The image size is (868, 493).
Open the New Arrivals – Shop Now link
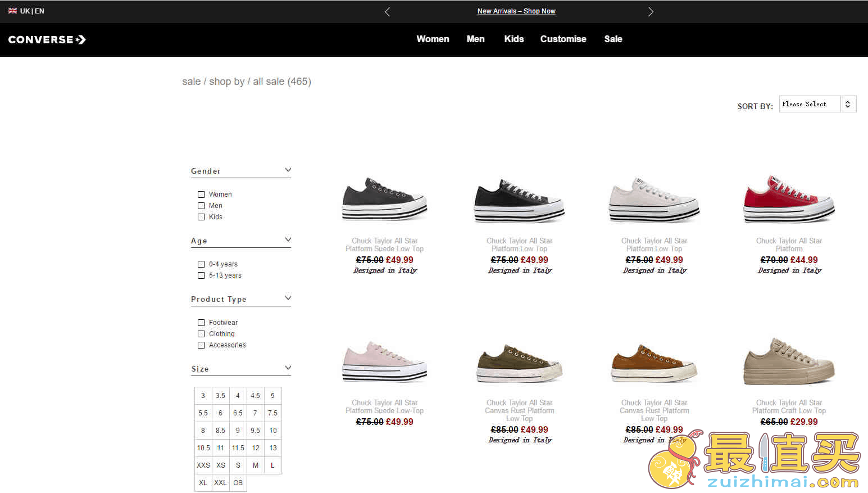pyautogui.click(x=516, y=11)
